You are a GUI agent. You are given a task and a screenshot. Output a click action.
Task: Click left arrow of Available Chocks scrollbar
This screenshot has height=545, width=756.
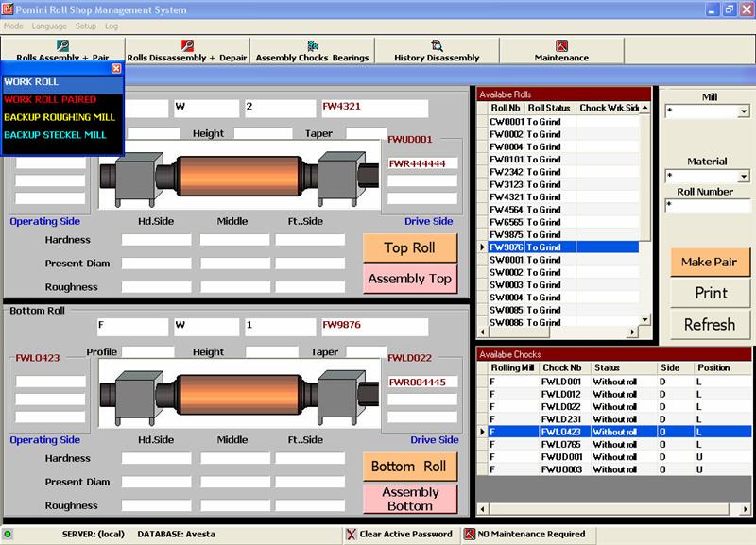(x=483, y=509)
